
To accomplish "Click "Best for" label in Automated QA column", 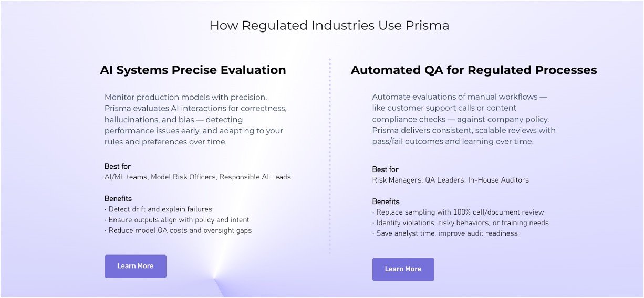I will 386,169.
